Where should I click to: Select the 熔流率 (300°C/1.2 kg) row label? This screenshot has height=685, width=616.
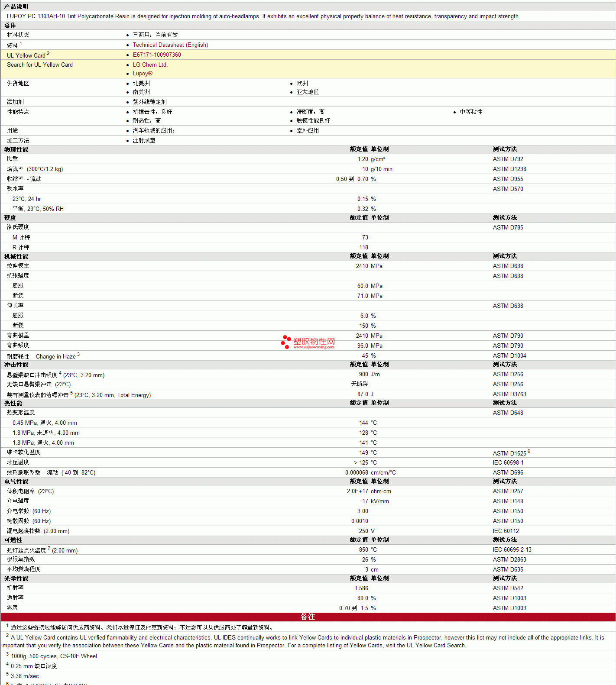(x=35, y=169)
